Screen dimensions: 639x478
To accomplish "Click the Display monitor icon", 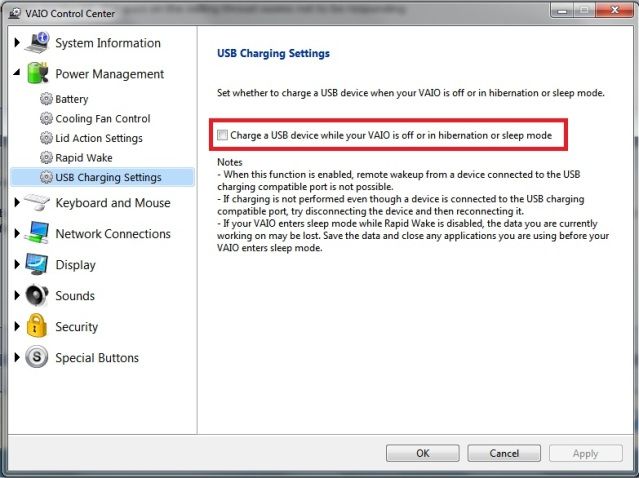I will pyautogui.click(x=37, y=265).
